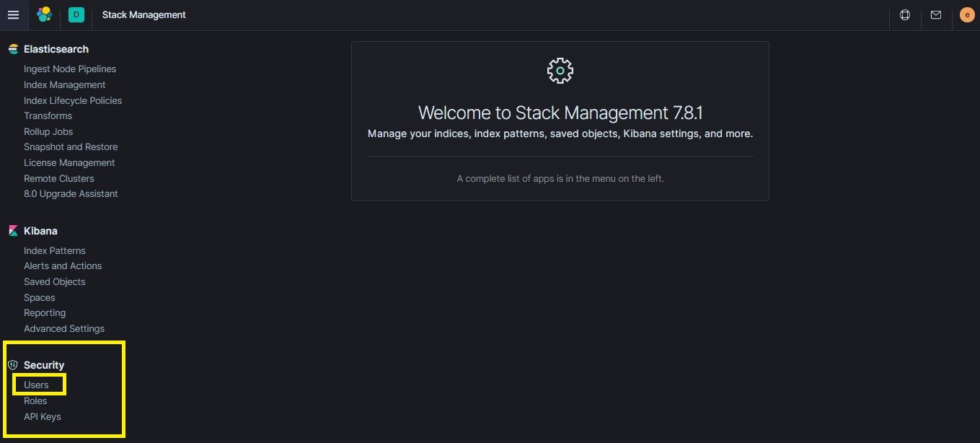The image size is (980, 443).
Task: Click 'A complete list of apps' note
Action: (560, 178)
